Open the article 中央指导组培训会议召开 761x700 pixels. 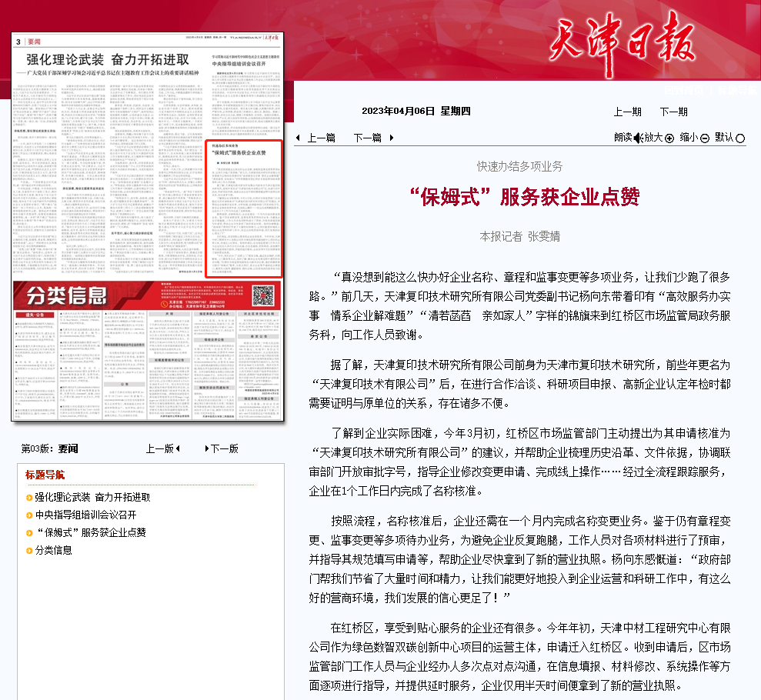(x=87, y=515)
